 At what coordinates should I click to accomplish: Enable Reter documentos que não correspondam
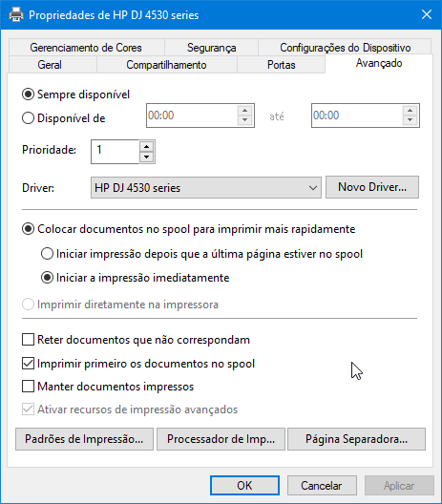[x=28, y=340]
